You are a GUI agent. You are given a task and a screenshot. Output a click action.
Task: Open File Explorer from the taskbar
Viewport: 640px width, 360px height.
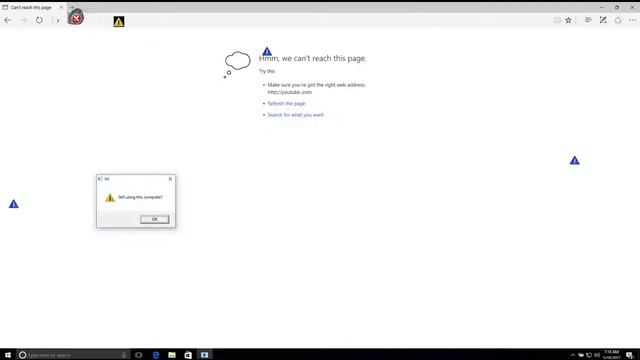click(172, 355)
